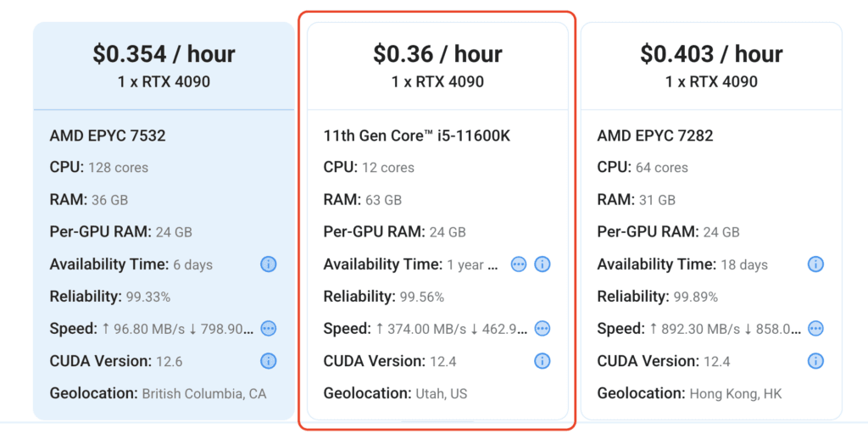Expand truncated speed on $0.36 card
This screenshot has width=868, height=439.
tap(542, 328)
